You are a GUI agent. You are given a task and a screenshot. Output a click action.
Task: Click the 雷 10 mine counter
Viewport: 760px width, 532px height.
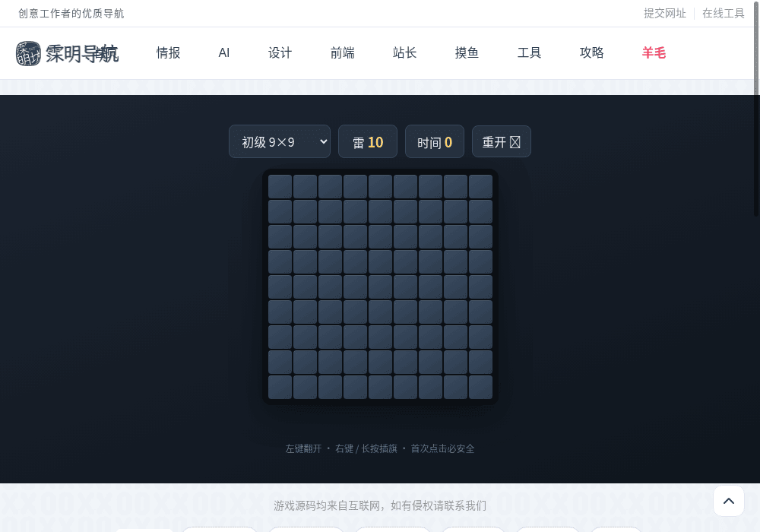pos(368,141)
